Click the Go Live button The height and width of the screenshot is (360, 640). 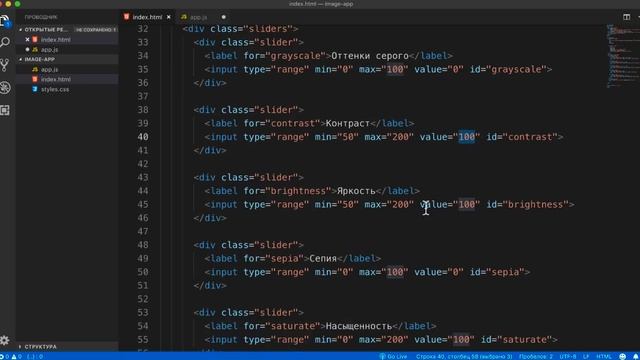click(393, 356)
